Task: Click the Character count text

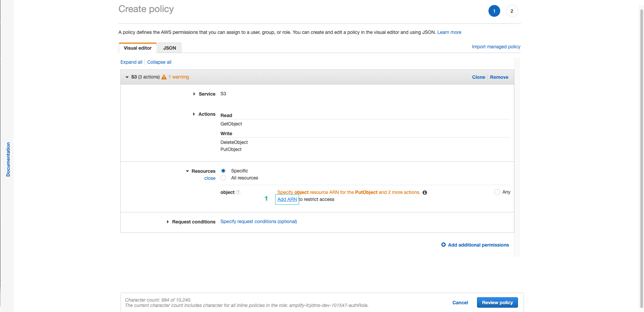Action: [x=158, y=300]
